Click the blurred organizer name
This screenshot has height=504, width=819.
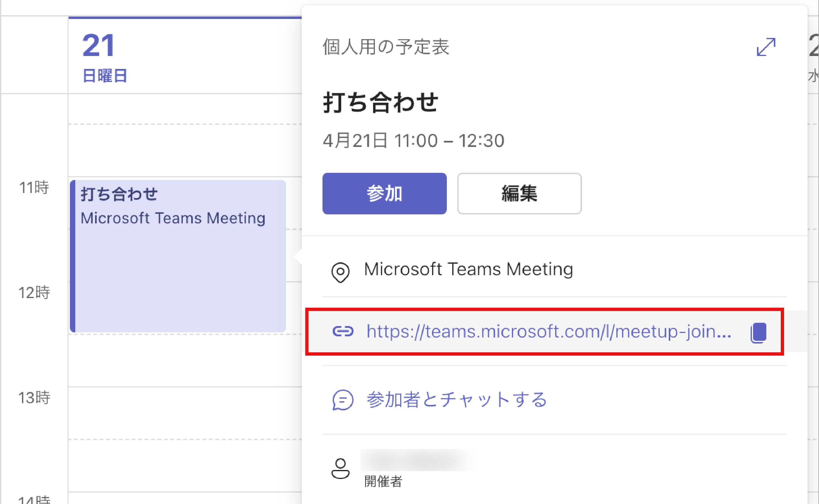pos(417,460)
